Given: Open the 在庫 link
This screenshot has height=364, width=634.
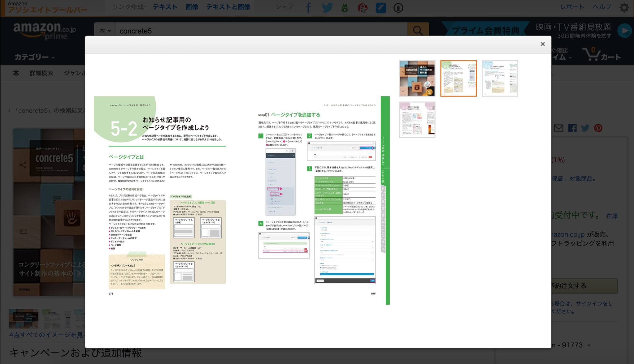Looking at the screenshot, I should 612,216.
